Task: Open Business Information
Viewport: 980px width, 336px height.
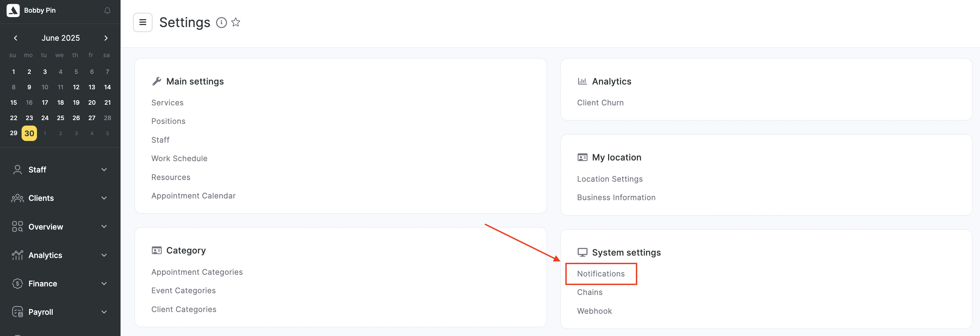Action: point(616,198)
